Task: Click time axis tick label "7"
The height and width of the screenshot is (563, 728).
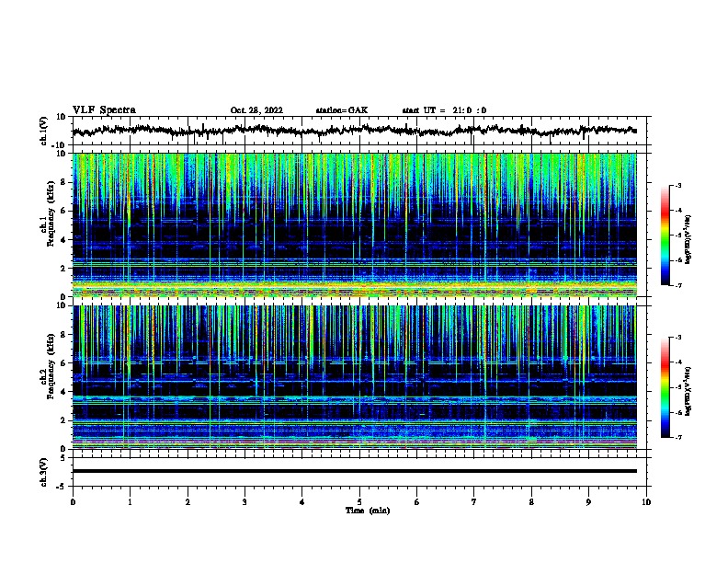Action: pos(474,502)
